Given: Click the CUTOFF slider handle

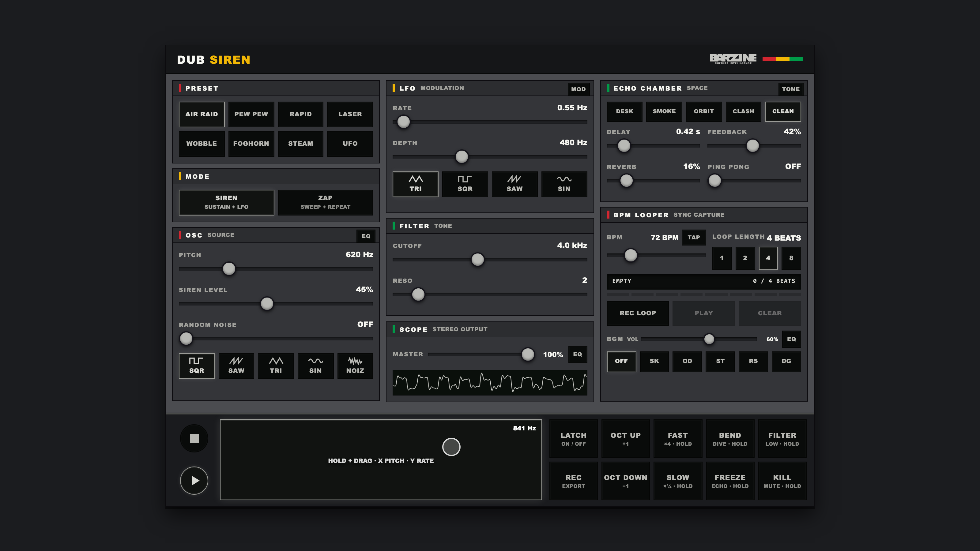Looking at the screenshot, I should tap(478, 260).
